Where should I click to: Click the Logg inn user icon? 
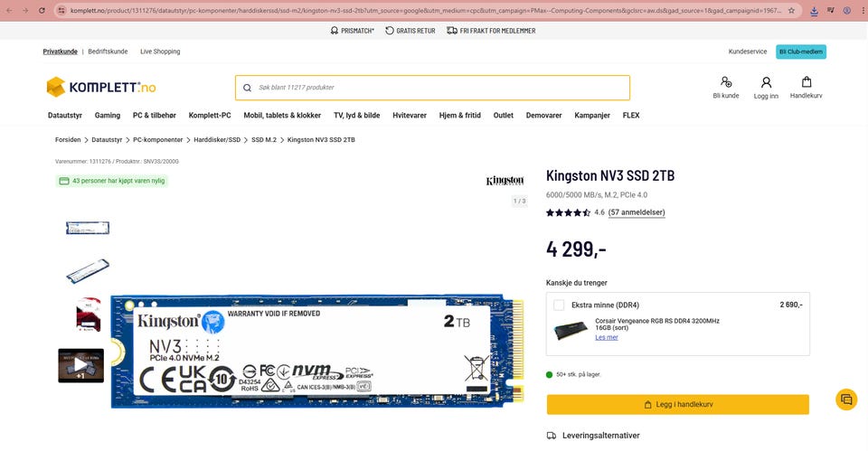[x=766, y=82]
